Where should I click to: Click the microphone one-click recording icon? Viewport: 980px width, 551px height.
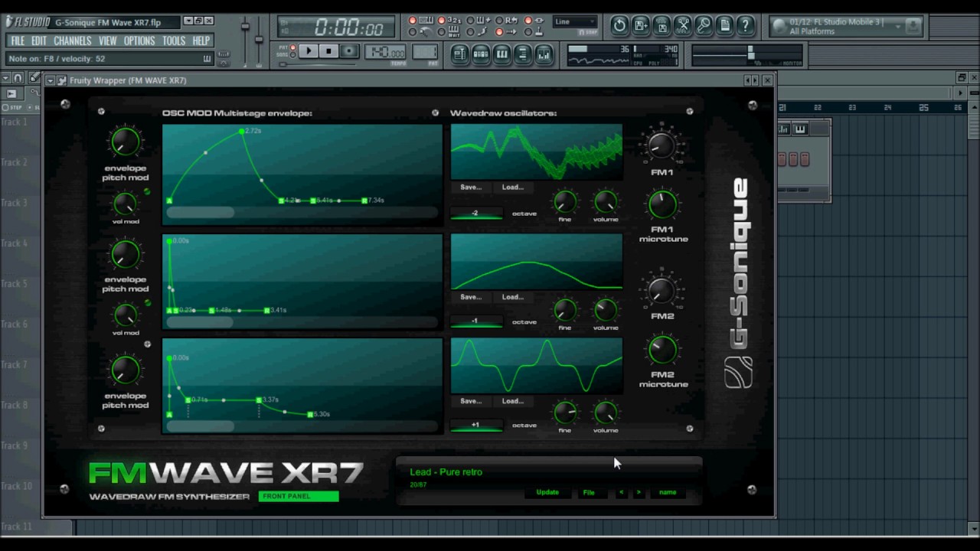(704, 25)
